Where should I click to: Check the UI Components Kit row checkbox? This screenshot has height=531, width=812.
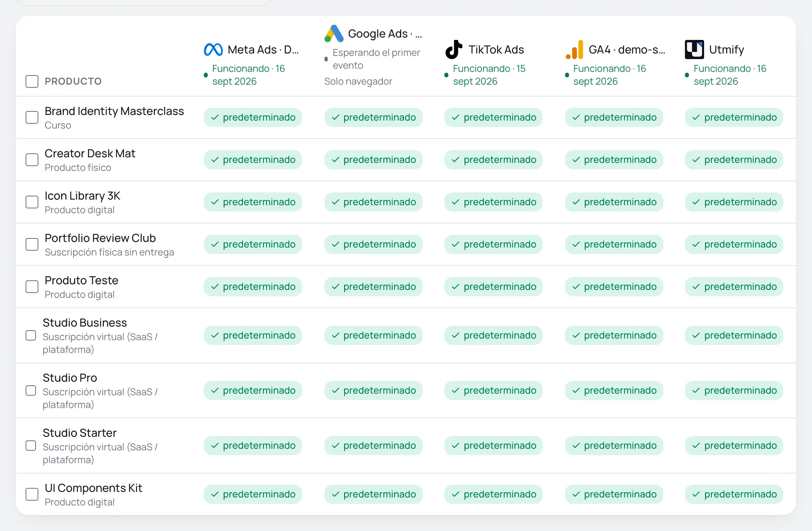click(32, 494)
